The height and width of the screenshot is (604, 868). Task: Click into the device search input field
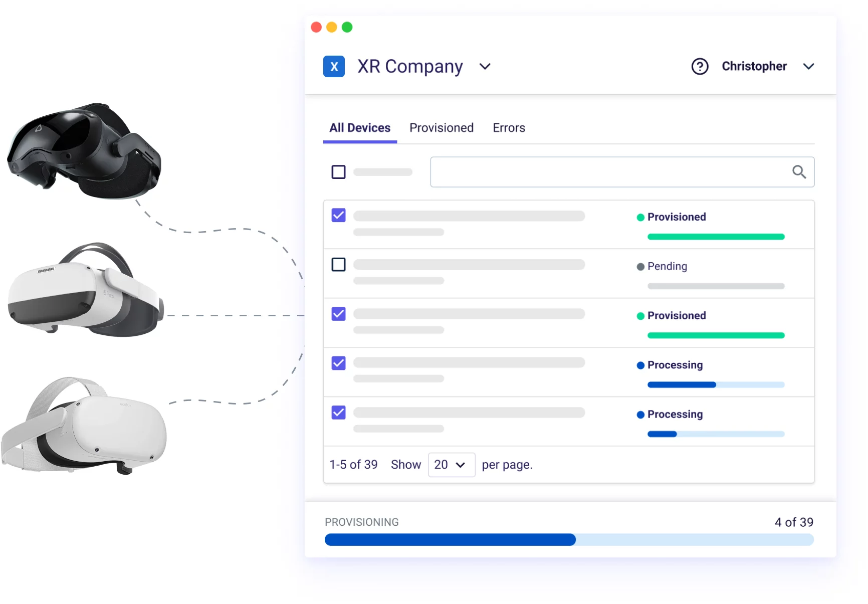[606, 172]
